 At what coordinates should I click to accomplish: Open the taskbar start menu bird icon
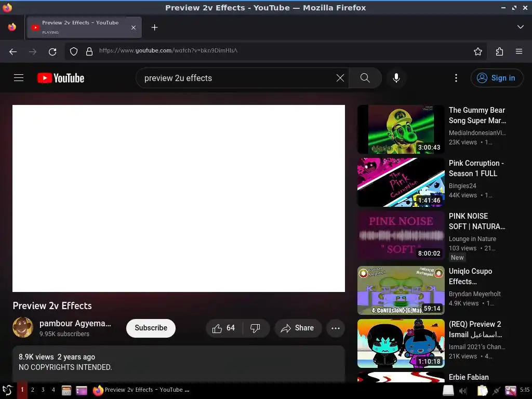(x=7, y=390)
